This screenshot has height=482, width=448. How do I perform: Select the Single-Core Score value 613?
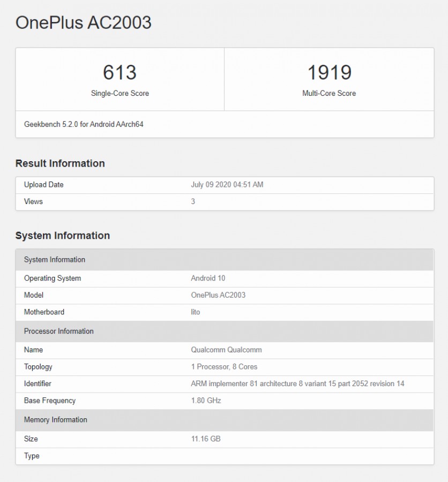click(119, 72)
